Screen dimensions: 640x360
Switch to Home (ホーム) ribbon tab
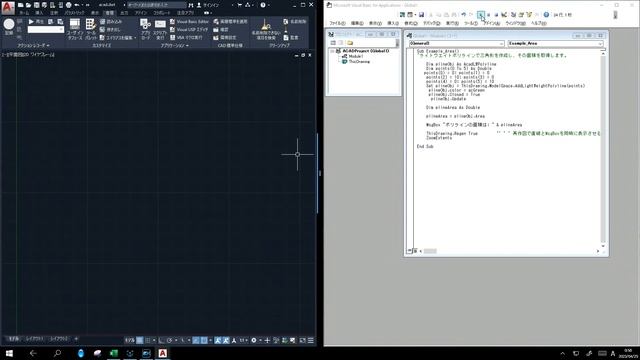click(x=24, y=13)
